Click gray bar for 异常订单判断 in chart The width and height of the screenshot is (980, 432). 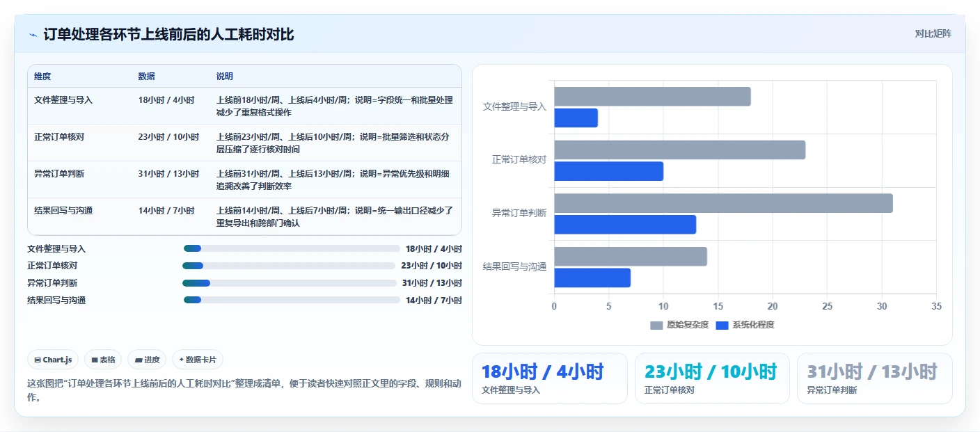(x=723, y=203)
